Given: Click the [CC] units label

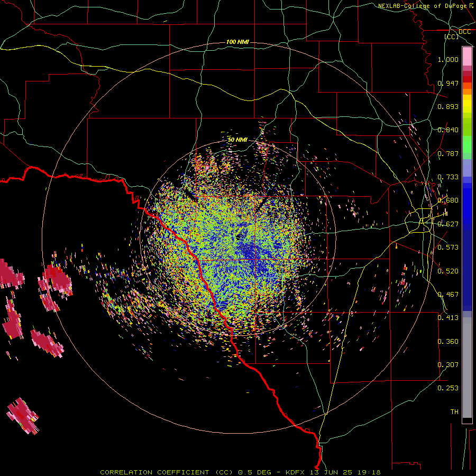Looking at the screenshot, I should [x=452, y=36].
